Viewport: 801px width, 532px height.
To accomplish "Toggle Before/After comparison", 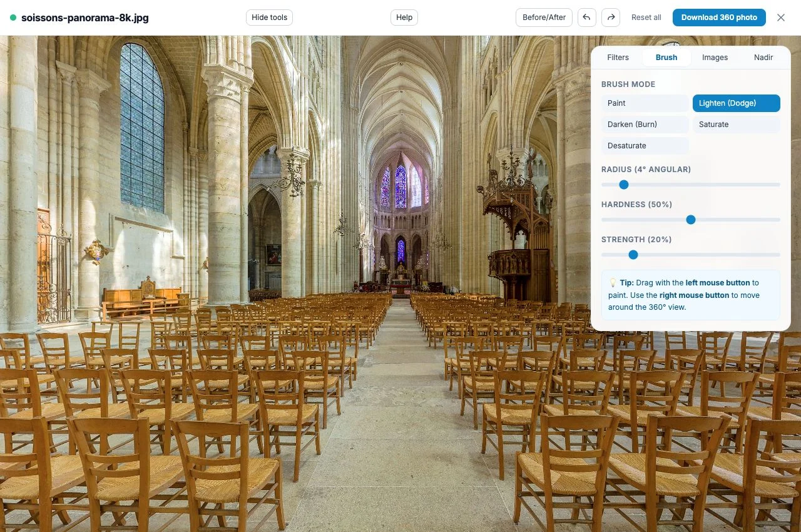I will [544, 18].
